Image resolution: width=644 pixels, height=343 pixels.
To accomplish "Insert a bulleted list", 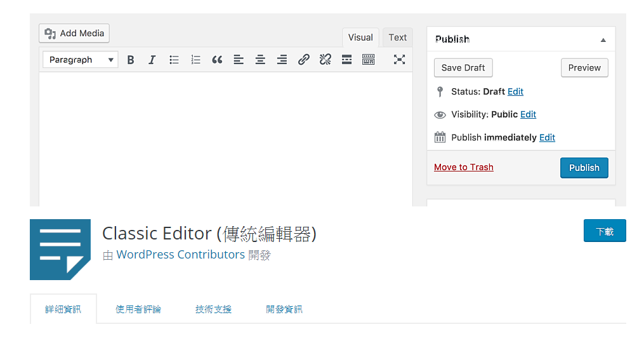I will point(174,60).
